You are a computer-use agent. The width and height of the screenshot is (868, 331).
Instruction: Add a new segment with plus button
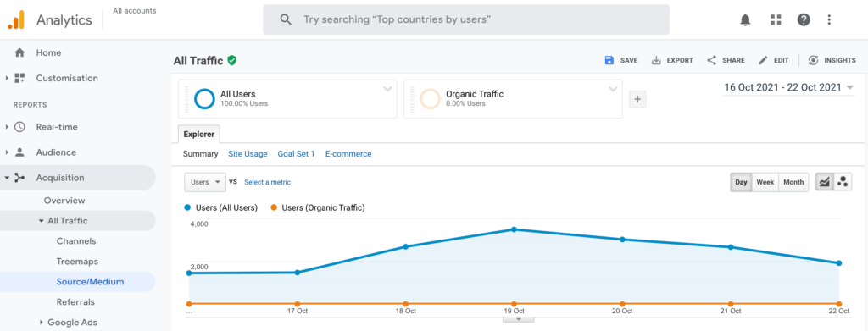pyautogui.click(x=637, y=99)
